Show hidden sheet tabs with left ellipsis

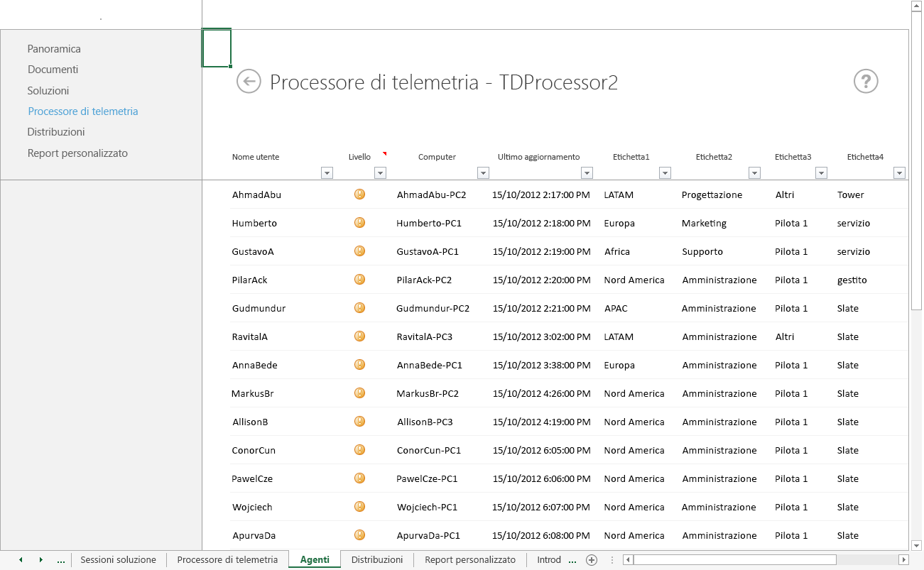61,561
